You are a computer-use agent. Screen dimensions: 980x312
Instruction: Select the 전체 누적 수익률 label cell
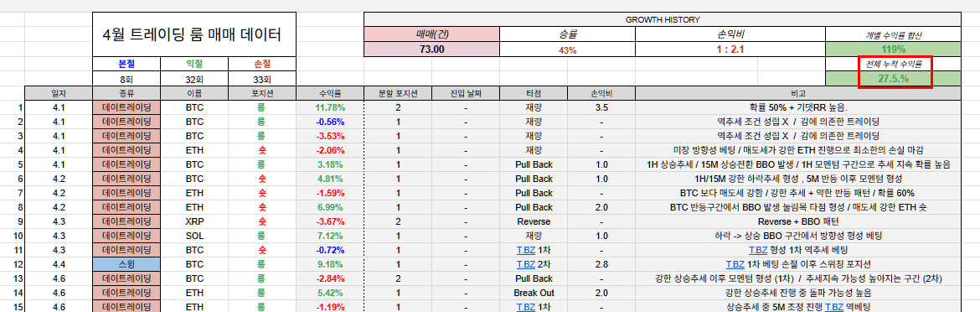pyautogui.click(x=893, y=64)
